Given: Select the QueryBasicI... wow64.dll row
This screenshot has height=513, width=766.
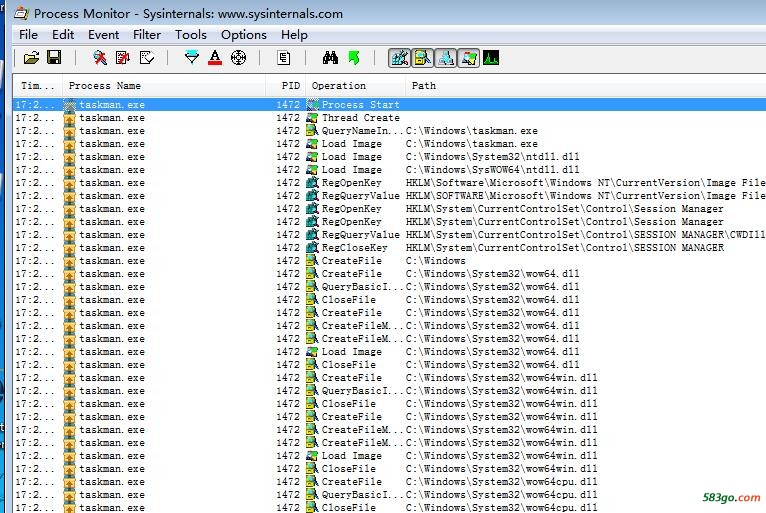Looking at the screenshot, I should click(389, 287).
